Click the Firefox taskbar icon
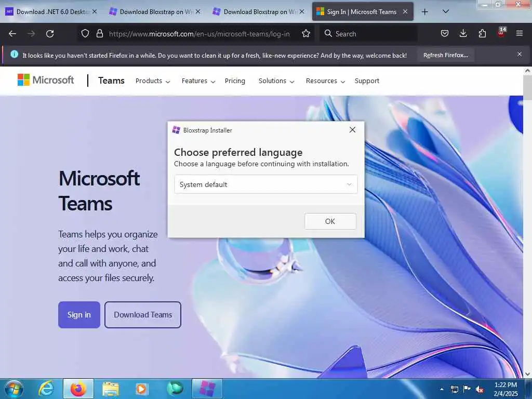This screenshot has width=532, height=399. tap(78, 389)
